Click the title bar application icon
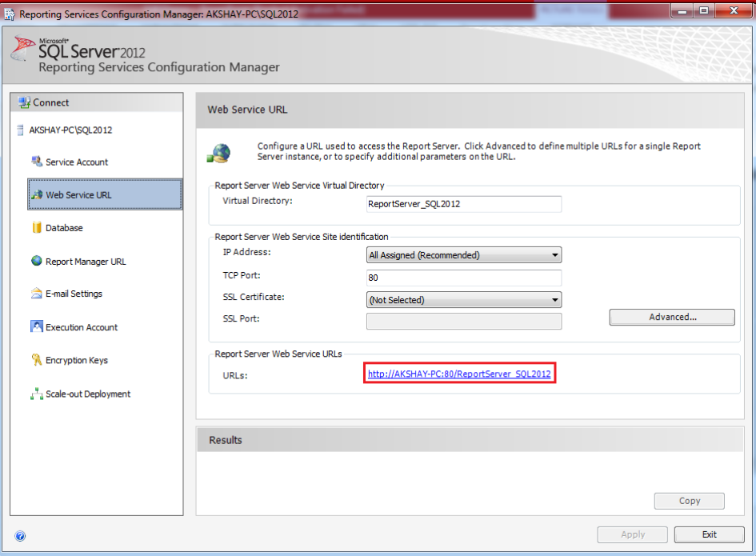Screen dimensions: 756x556 [9, 14]
